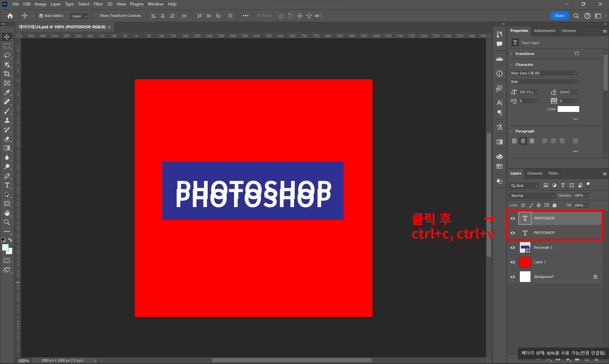609x364 pixels.
Task: Click the Share button
Action: [x=560, y=16]
